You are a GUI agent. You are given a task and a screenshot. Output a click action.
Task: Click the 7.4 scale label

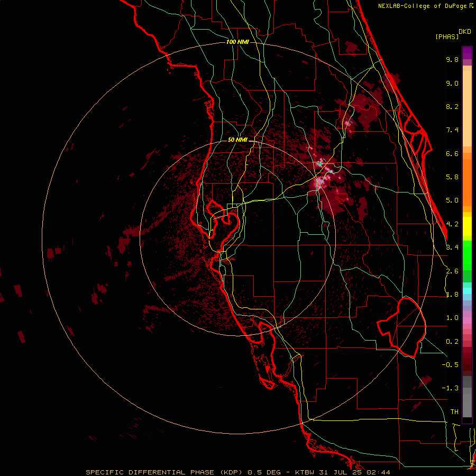[x=452, y=130]
